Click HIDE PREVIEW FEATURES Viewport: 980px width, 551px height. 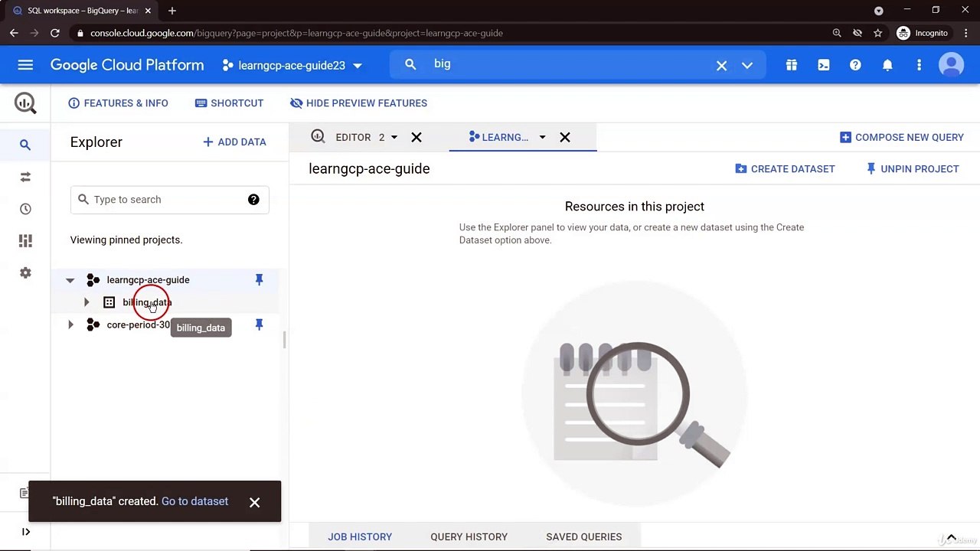click(x=358, y=103)
